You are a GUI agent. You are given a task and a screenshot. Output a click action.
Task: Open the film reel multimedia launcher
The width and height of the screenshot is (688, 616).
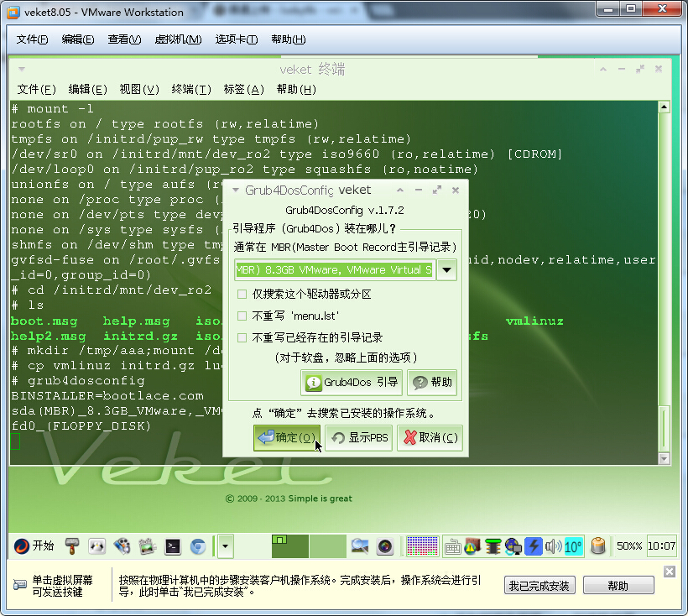[x=122, y=546]
